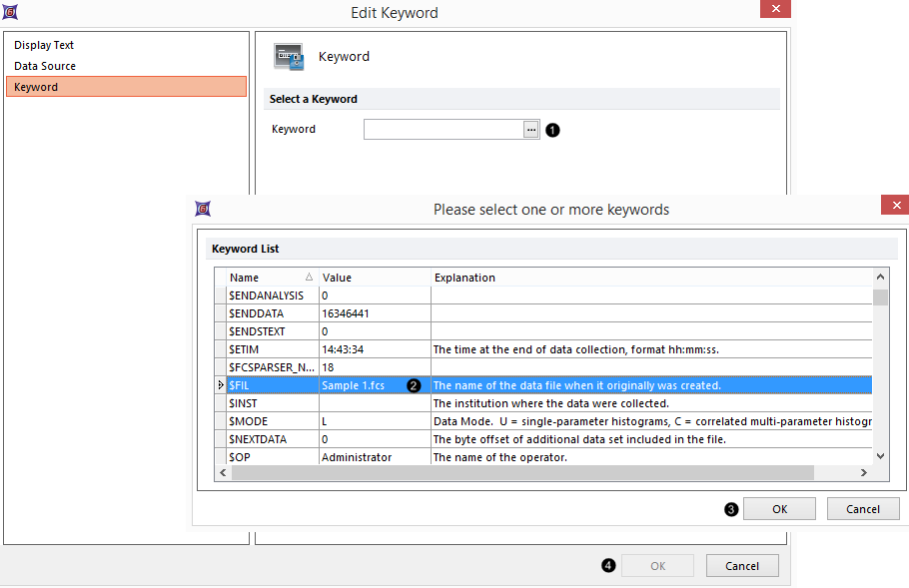909x588 pixels.
Task: Close the keyword selection dialog
Action: click(894, 205)
